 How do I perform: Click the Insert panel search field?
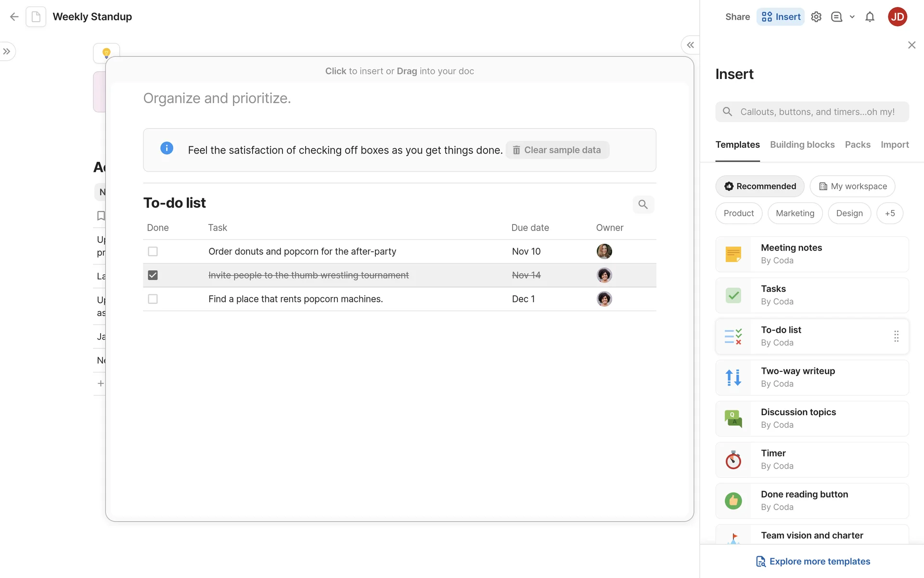[817, 112]
